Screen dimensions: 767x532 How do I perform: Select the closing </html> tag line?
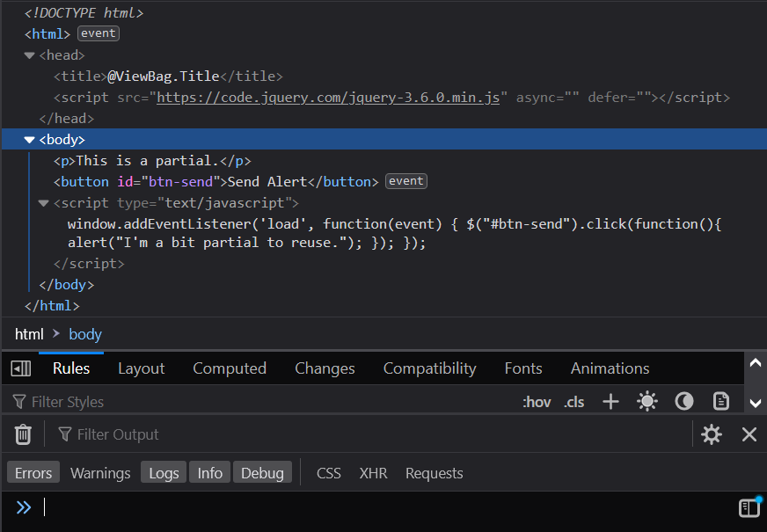tap(52, 306)
